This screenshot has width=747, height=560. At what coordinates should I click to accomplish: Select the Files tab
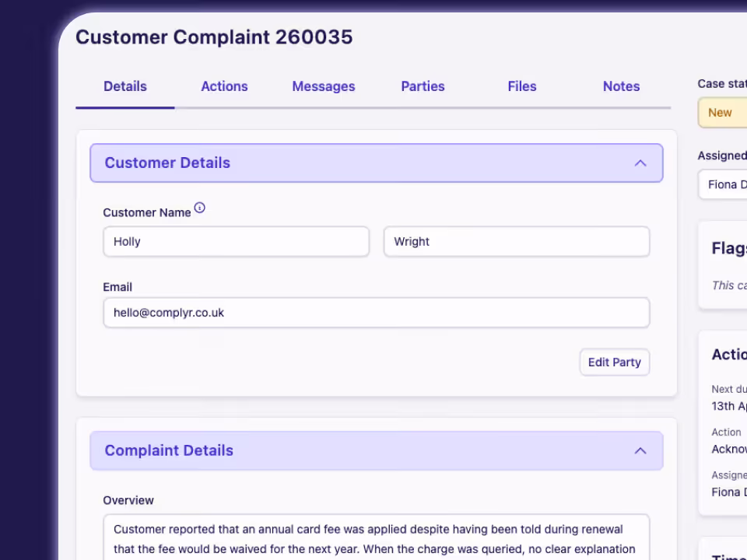pyautogui.click(x=521, y=86)
